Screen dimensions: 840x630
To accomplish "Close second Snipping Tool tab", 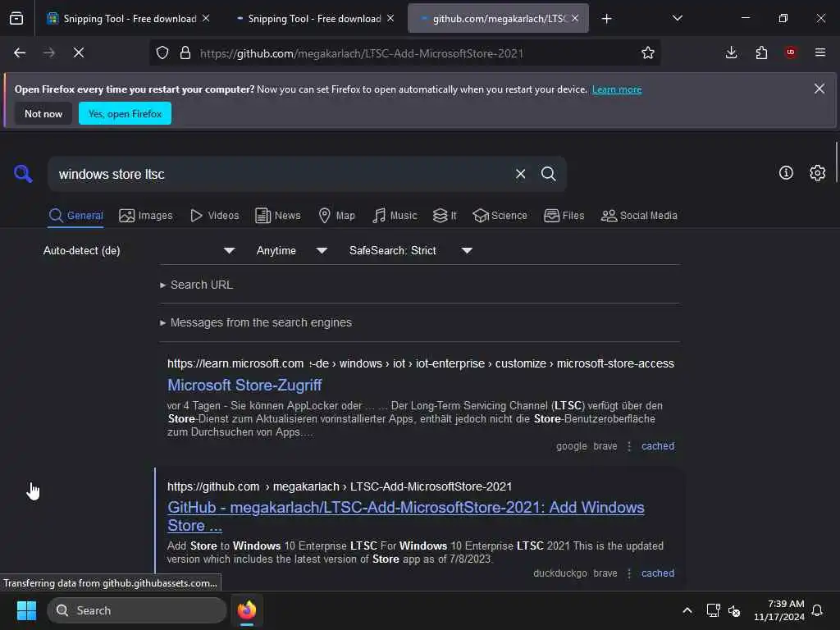I will pyautogui.click(x=390, y=18).
